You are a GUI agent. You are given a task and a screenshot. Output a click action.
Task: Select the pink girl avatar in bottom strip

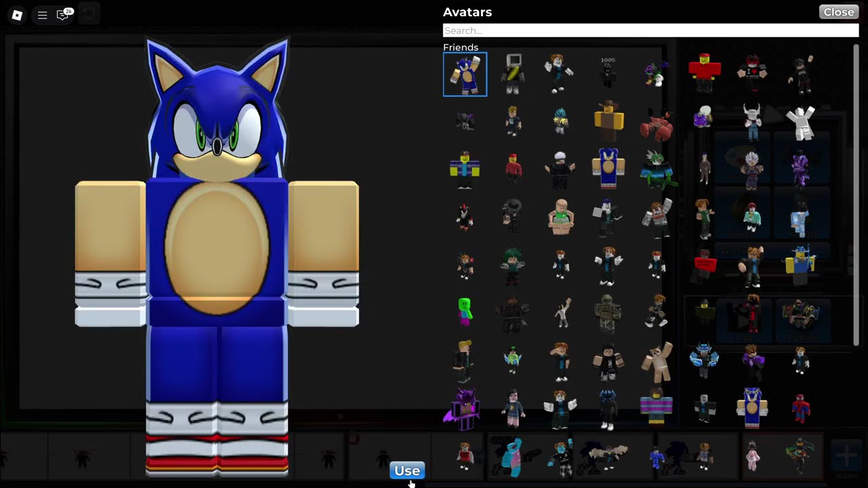tap(752, 455)
